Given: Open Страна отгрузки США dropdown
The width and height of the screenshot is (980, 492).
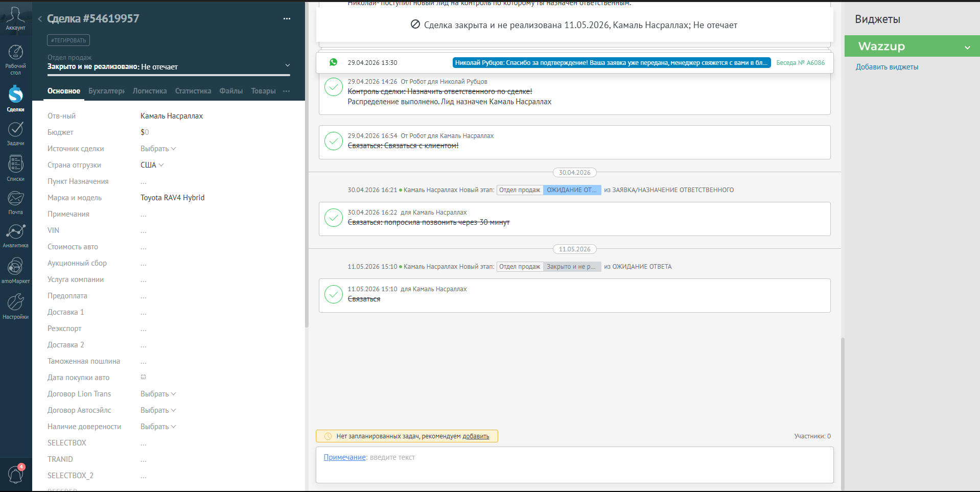Looking at the screenshot, I should click(x=152, y=165).
